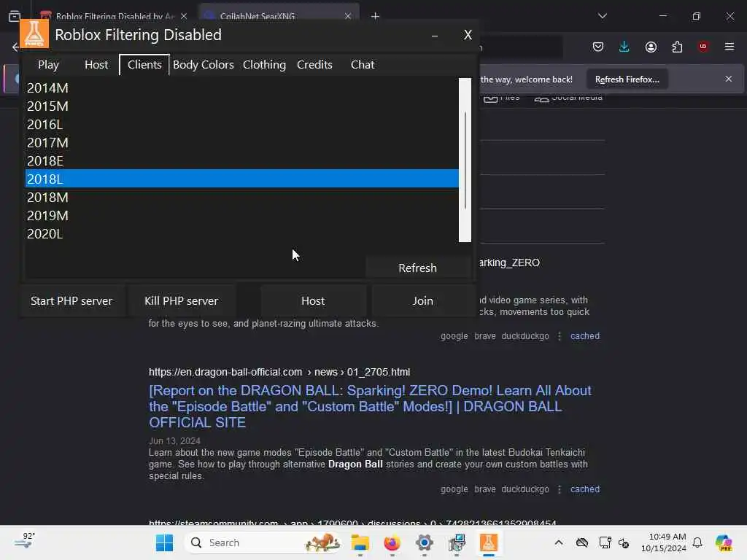747x560 pixels.
Task: Switch to the Clothing tab
Action: click(x=264, y=64)
